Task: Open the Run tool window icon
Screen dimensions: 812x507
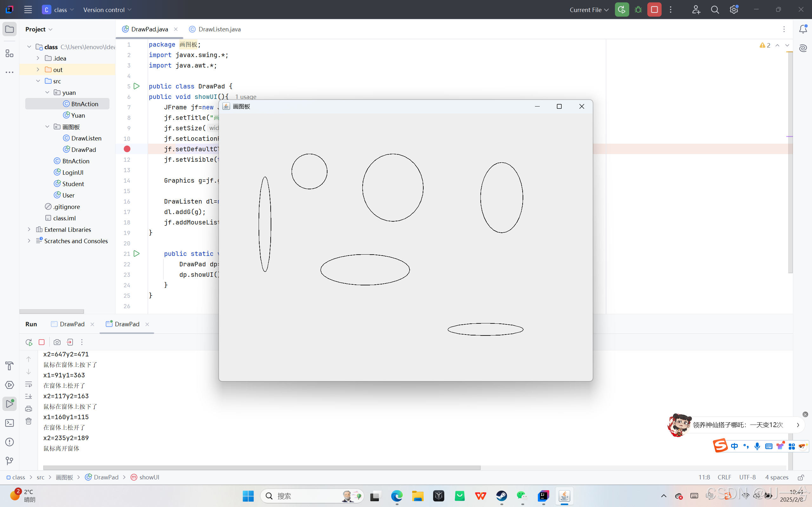Action: pyautogui.click(x=10, y=404)
